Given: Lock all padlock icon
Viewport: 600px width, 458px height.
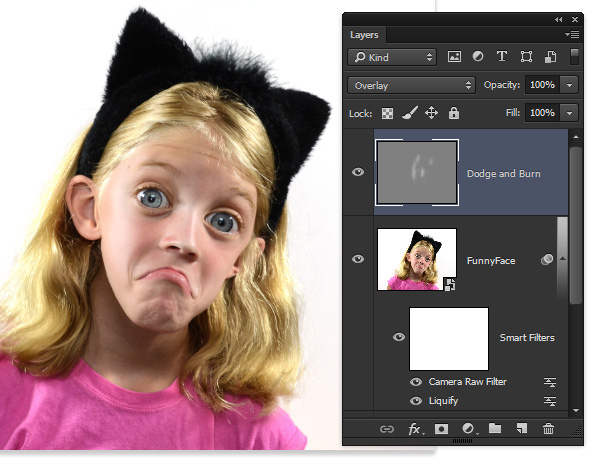Looking at the screenshot, I should [x=454, y=113].
